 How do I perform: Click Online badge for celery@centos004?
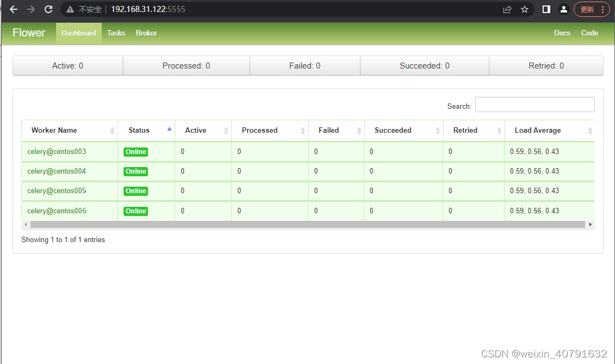pyautogui.click(x=136, y=171)
